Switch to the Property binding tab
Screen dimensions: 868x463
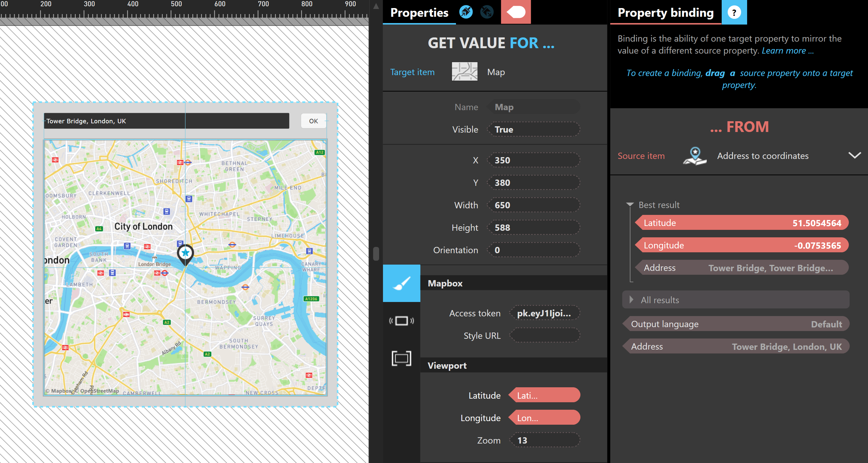point(665,13)
